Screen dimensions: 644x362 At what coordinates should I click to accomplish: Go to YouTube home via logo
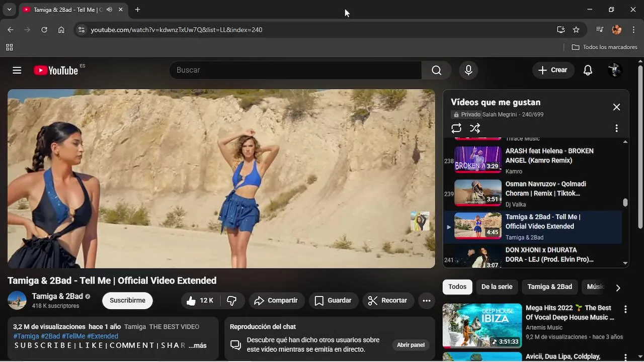click(x=56, y=70)
